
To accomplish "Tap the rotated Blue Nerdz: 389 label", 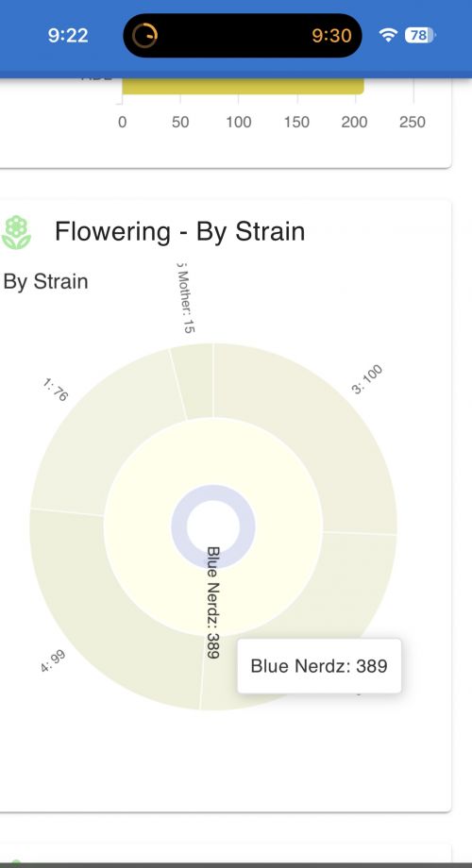I will [213, 602].
